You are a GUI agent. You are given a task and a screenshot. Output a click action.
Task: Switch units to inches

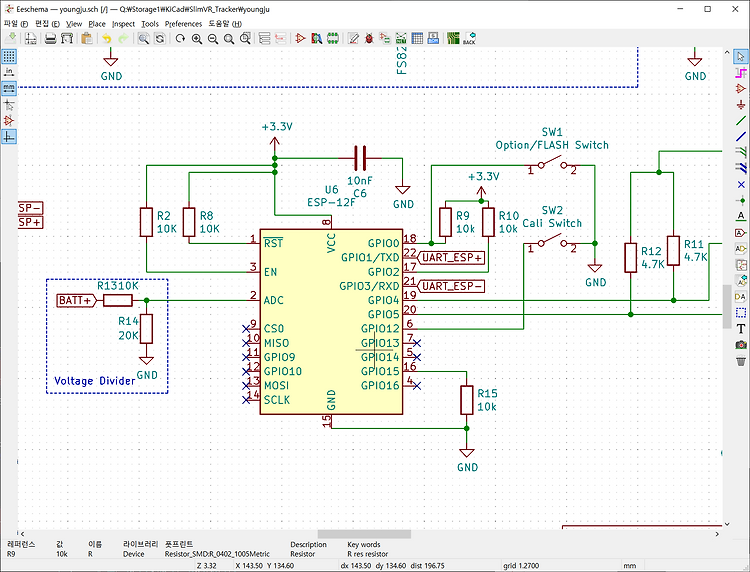pos(9,72)
